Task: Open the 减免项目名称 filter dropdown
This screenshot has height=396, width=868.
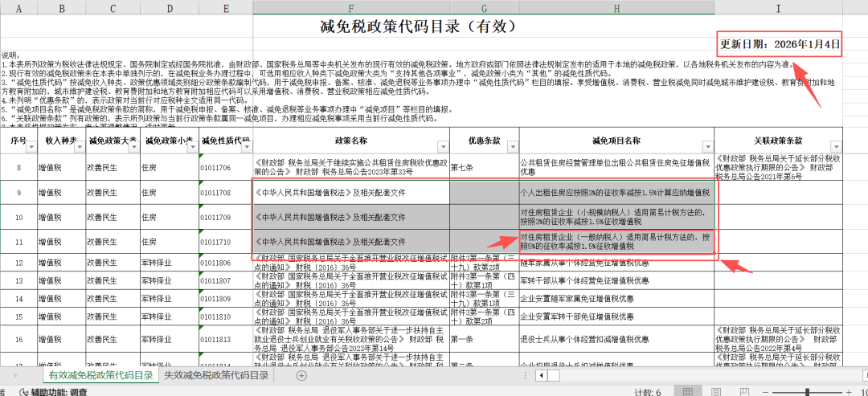Action: [x=706, y=146]
